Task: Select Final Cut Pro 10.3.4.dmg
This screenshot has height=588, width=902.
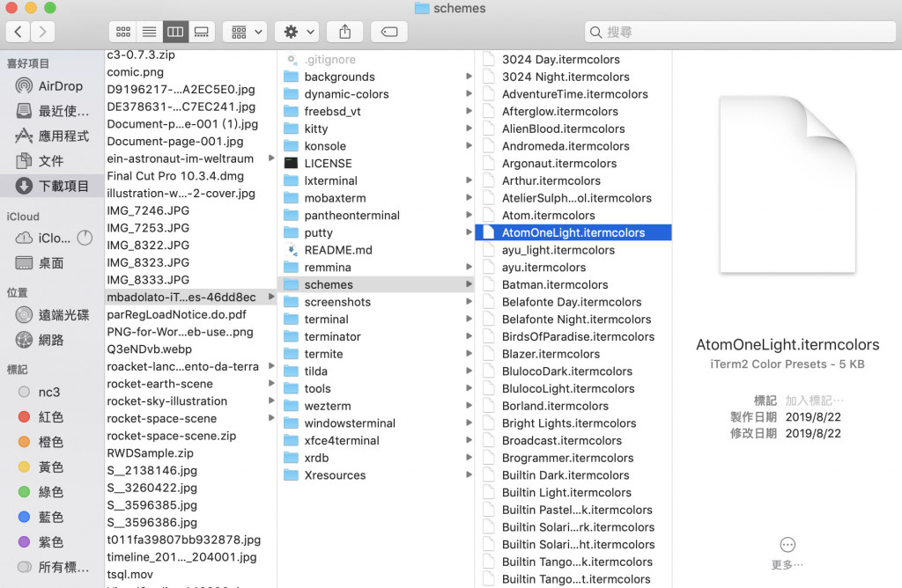Action: [x=190, y=176]
